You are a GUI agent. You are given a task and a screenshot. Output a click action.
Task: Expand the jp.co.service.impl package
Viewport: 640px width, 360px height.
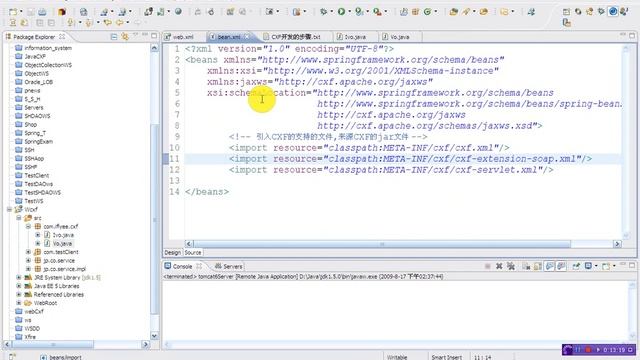click(x=28, y=269)
